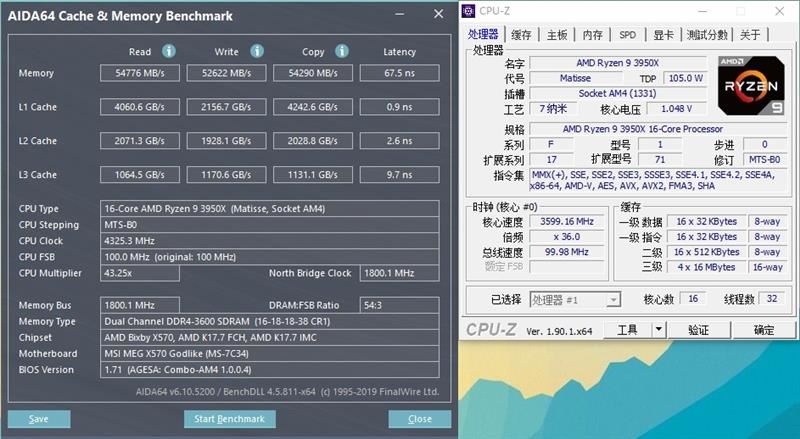Expand the 工具 dropdown arrow
This screenshot has height=439, width=800.
pyautogui.click(x=659, y=330)
